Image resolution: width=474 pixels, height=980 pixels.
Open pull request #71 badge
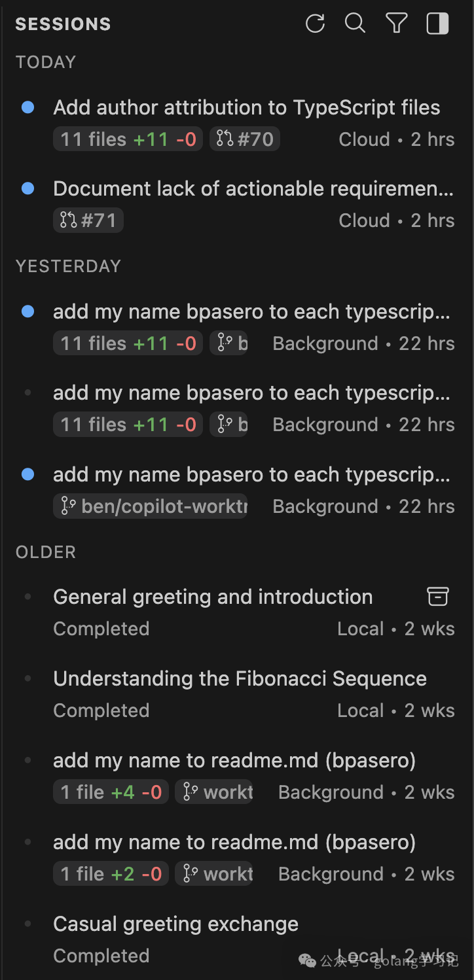[88, 220]
